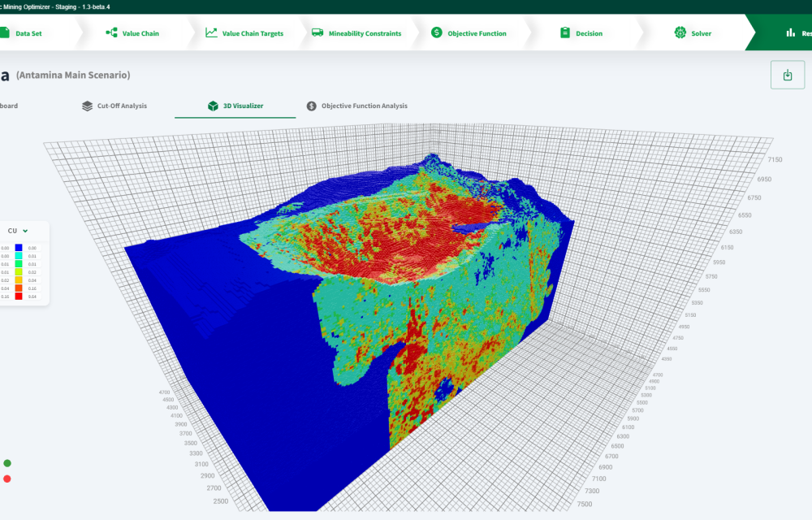Open the Decision clipboard icon
812x520 pixels.
pyautogui.click(x=565, y=33)
